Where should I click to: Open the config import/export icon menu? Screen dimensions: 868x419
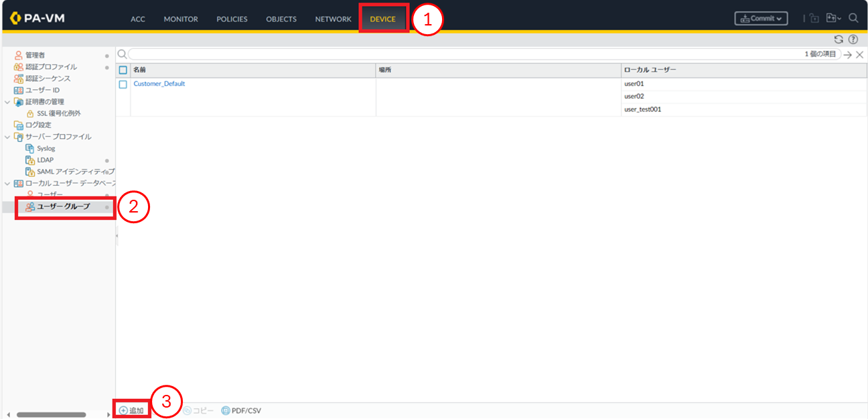(833, 19)
